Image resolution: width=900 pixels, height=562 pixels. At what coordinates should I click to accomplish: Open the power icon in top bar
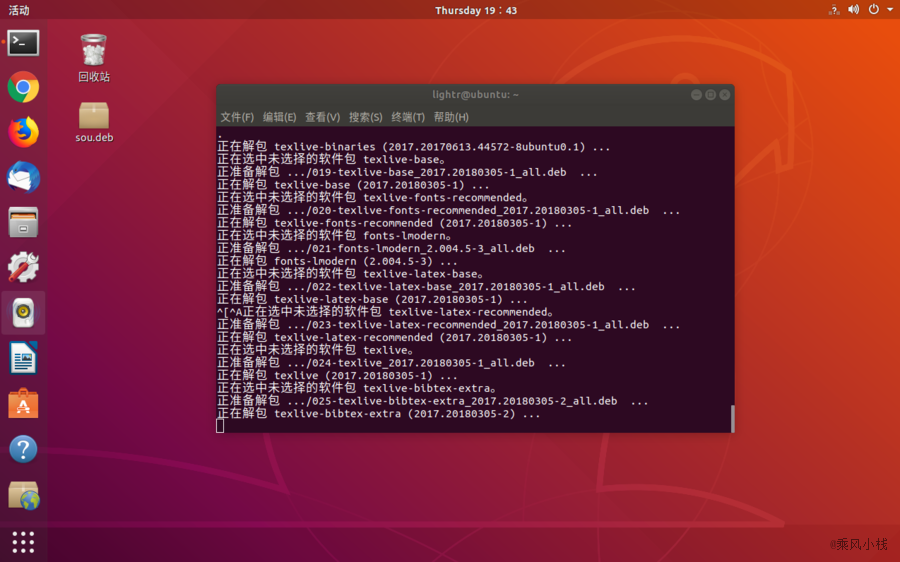click(874, 10)
